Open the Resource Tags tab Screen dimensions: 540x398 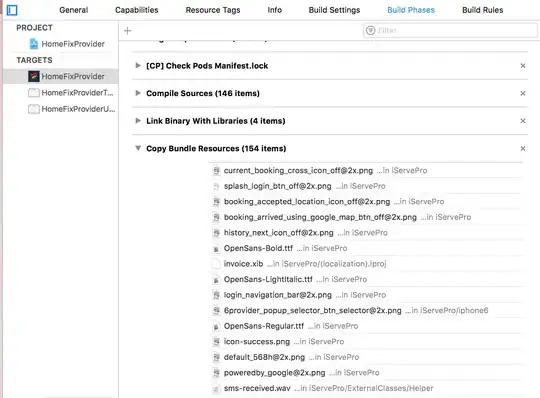click(x=213, y=10)
